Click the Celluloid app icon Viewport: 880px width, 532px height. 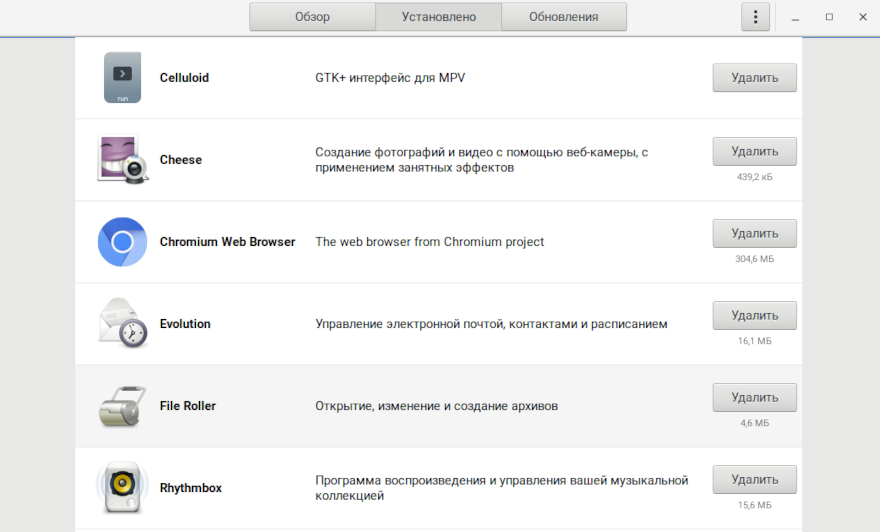pyautogui.click(x=122, y=78)
